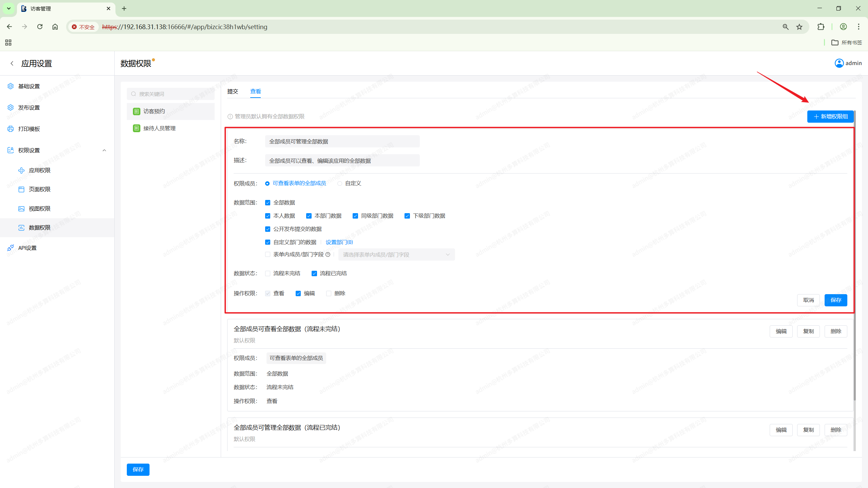Image resolution: width=868 pixels, height=488 pixels.
Task: Collapse the 权限设置 menu chevron
Action: tap(104, 150)
